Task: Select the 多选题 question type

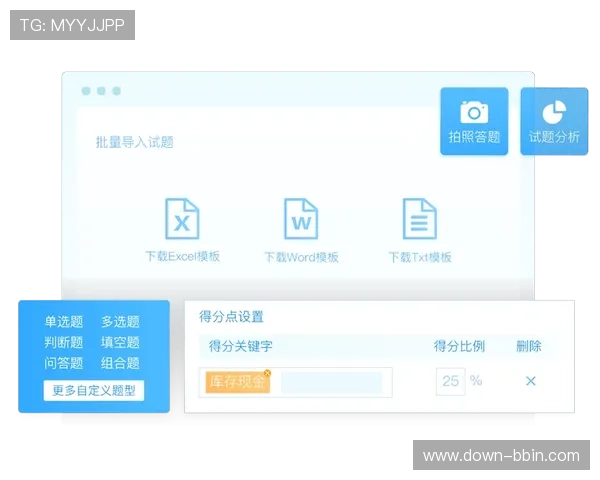Action: (x=120, y=322)
